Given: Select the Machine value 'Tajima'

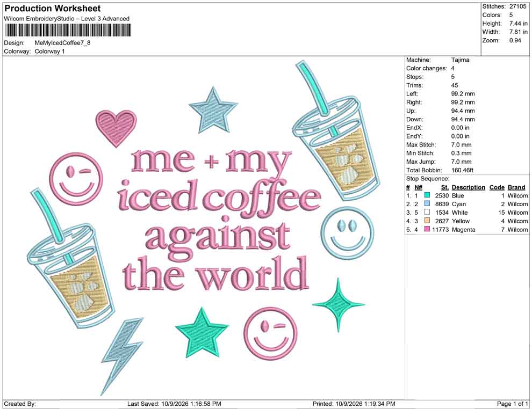Looking at the screenshot, I should coord(461,60).
